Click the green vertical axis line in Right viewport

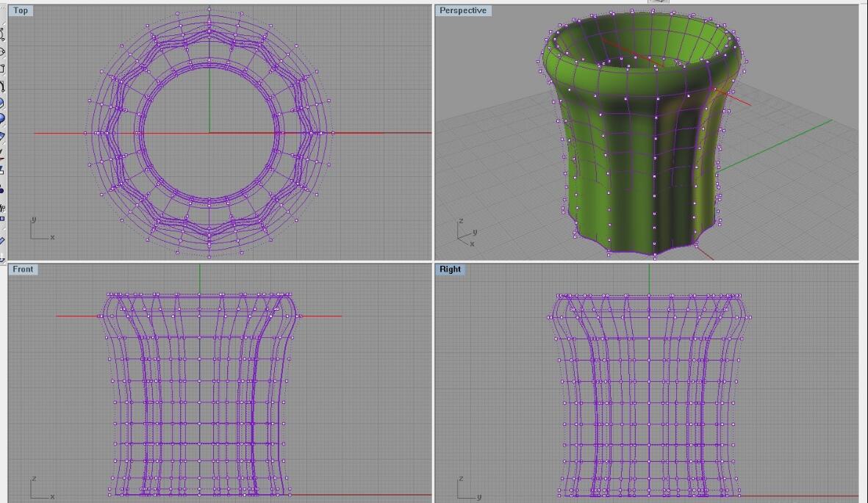649,278
